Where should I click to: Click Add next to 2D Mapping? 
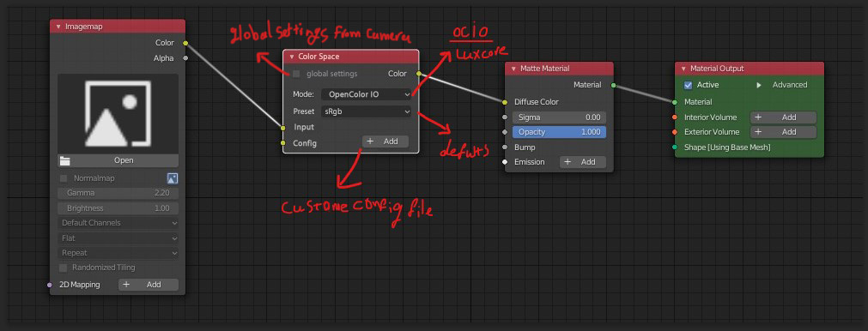(x=149, y=285)
